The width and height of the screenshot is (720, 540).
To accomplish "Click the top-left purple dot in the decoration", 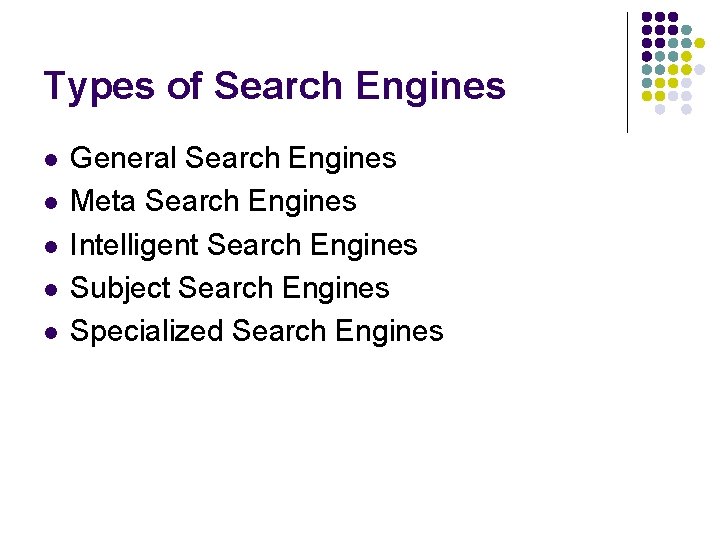I will (x=647, y=17).
